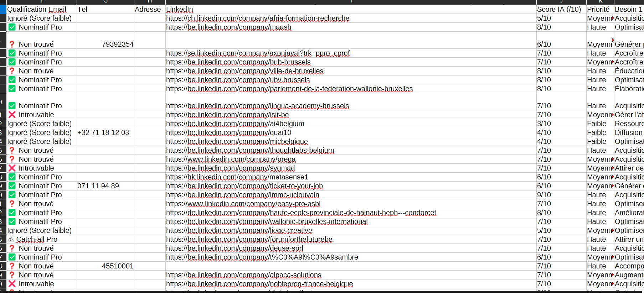Screen dimensions: 644x293
Task: Click the red X icon in the sygmad row
Action: pyautogui.click(x=12, y=168)
